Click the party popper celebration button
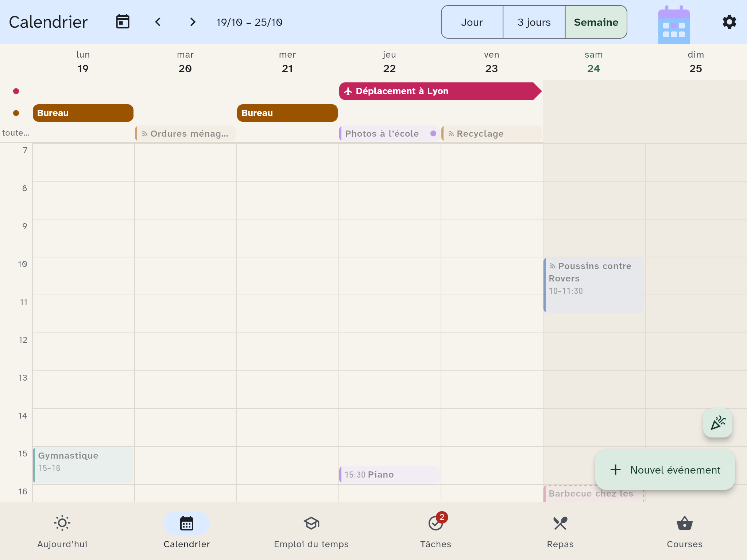Image resolution: width=747 pixels, height=560 pixels. [x=717, y=423]
